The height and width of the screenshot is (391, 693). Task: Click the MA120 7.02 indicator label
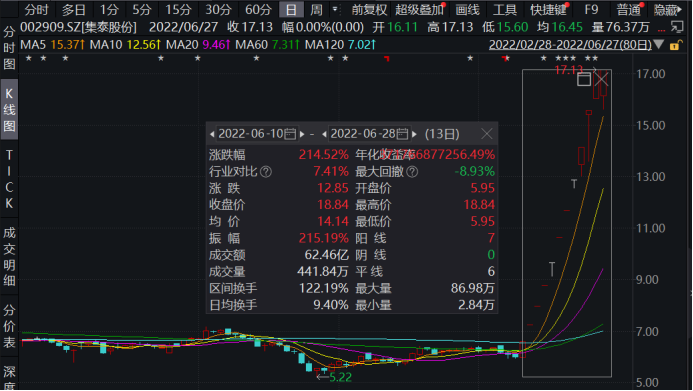coord(340,45)
